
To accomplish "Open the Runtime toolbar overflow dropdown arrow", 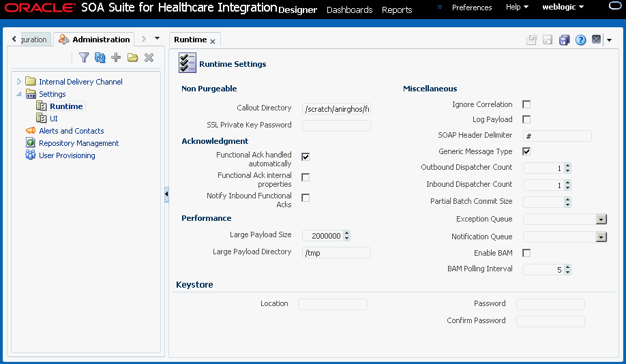I will coord(609,40).
